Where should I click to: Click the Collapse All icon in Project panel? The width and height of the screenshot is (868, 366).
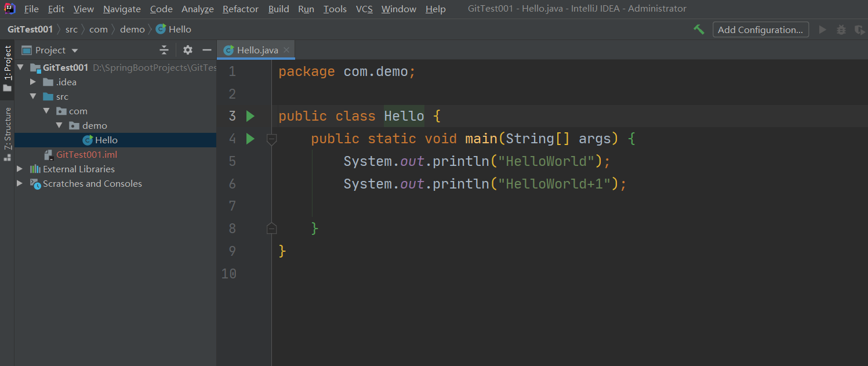164,50
